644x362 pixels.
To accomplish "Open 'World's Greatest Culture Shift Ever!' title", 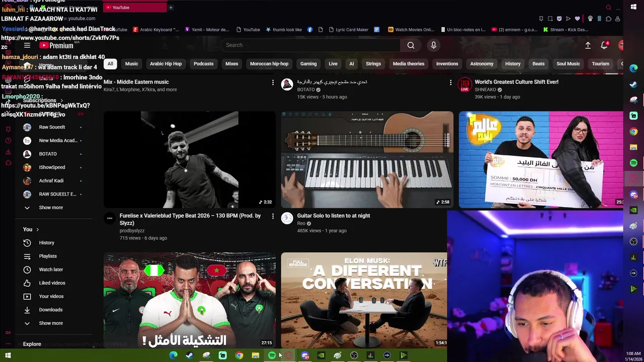I will [x=517, y=82].
